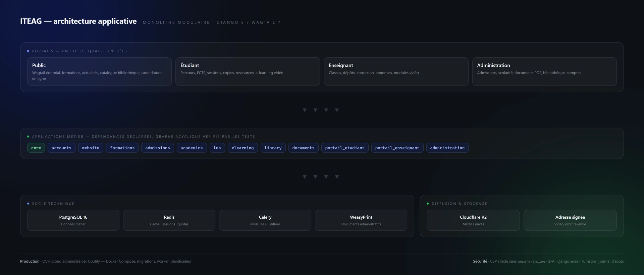
Task: Click the formations app chip
Action: tap(122, 148)
